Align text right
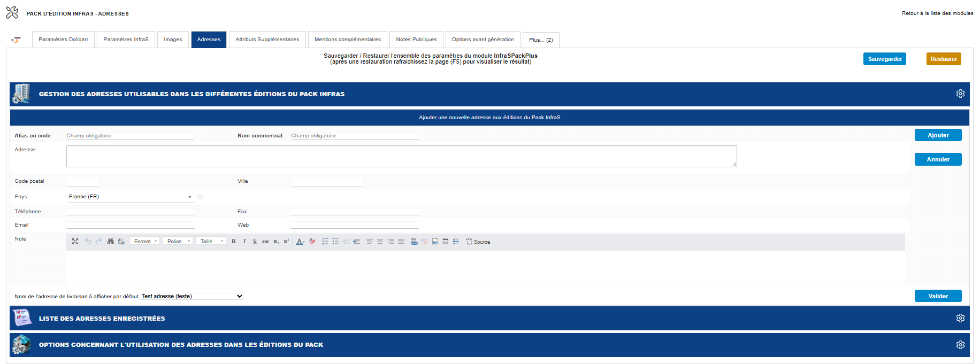 [x=391, y=242]
